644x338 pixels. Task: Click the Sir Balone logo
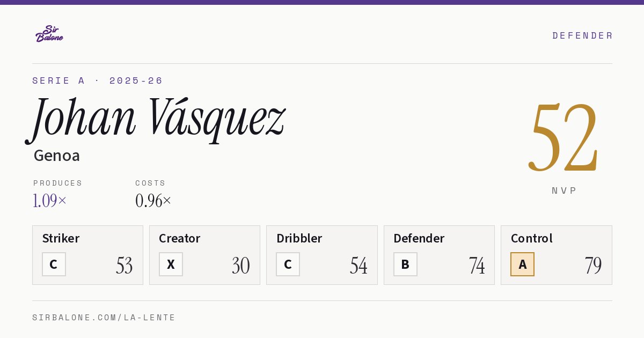click(x=49, y=34)
